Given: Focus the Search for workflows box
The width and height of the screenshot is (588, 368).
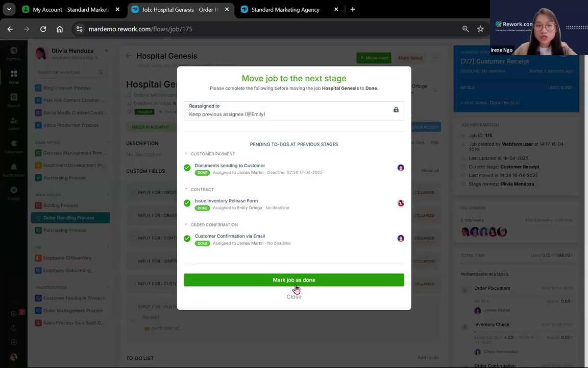Looking at the screenshot, I should tap(70, 72).
